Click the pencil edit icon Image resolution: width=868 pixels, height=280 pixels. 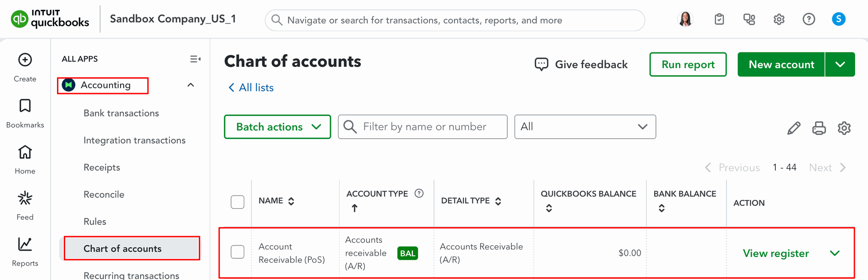[793, 128]
